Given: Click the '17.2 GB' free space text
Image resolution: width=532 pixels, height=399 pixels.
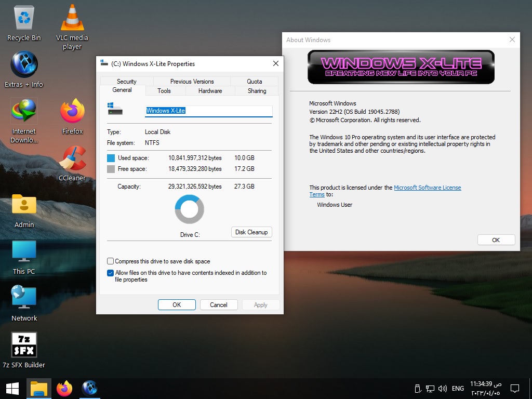Looking at the screenshot, I should click(244, 169).
